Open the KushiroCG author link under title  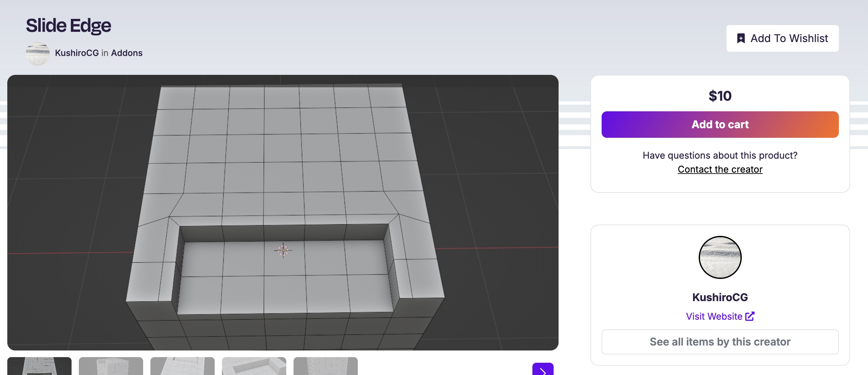(x=77, y=53)
